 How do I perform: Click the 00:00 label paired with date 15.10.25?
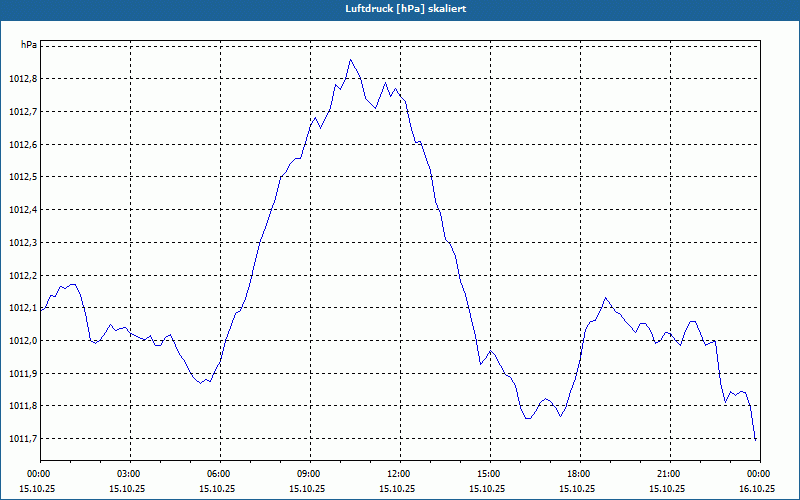click(38, 474)
